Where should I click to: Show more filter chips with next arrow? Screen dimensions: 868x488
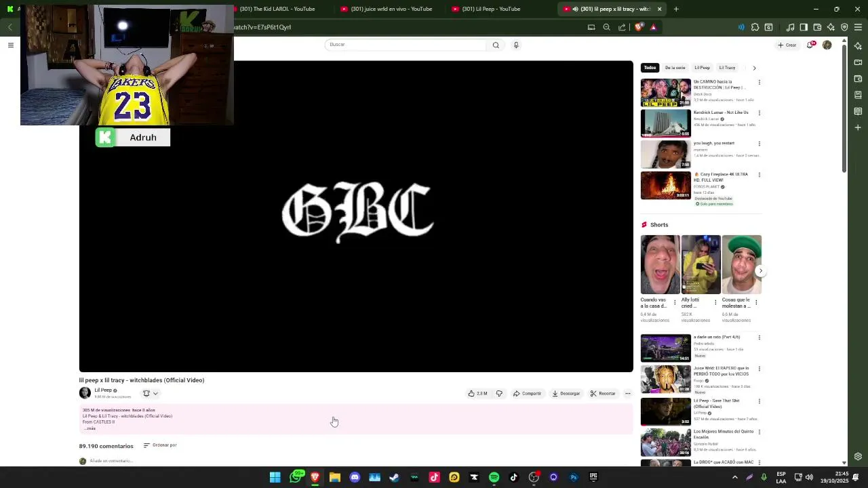[x=754, y=68]
